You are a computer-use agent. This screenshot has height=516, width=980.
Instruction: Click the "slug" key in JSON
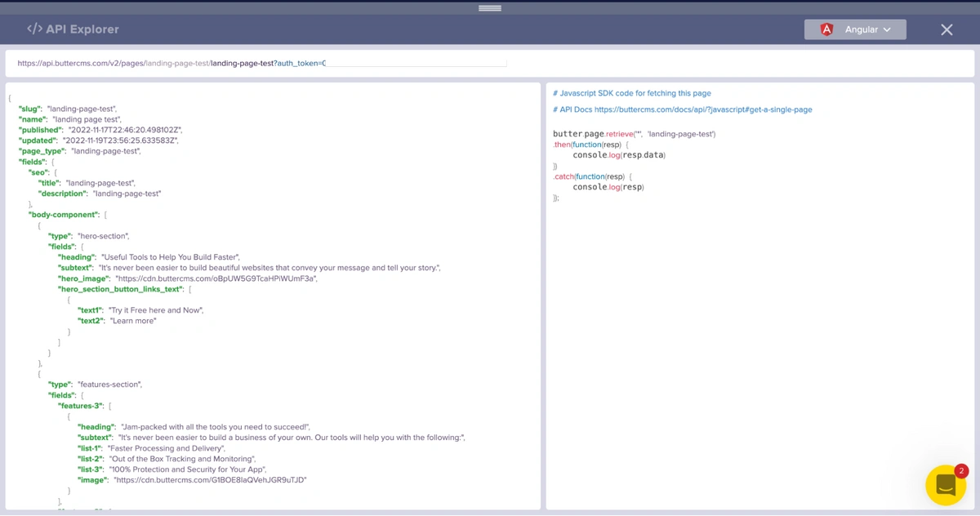click(x=30, y=109)
